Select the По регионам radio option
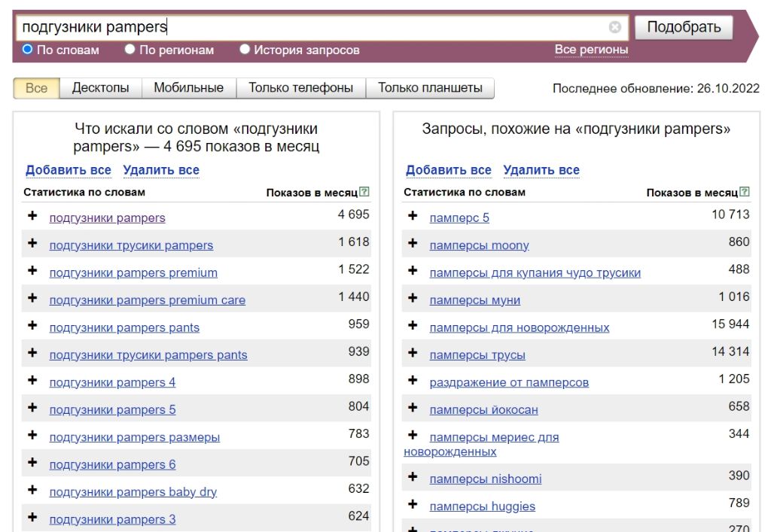This screenshot has height=532, width=771. coord(130,49)
